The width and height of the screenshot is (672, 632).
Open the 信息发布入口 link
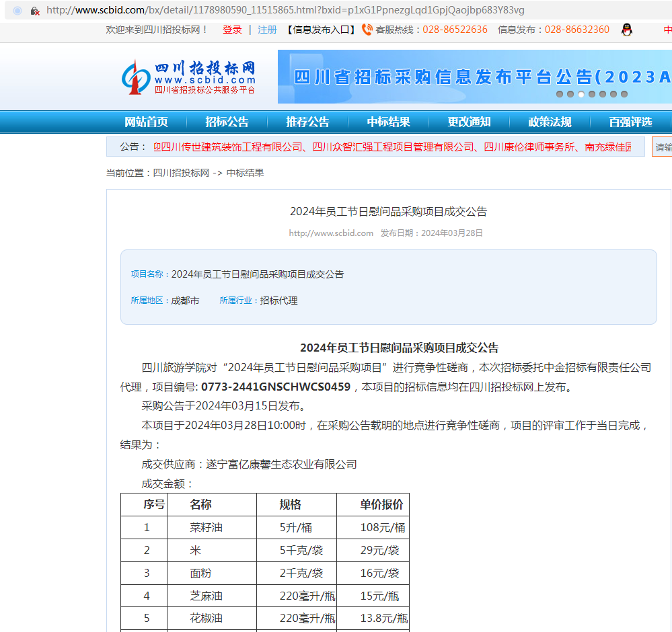click(321, 30)
